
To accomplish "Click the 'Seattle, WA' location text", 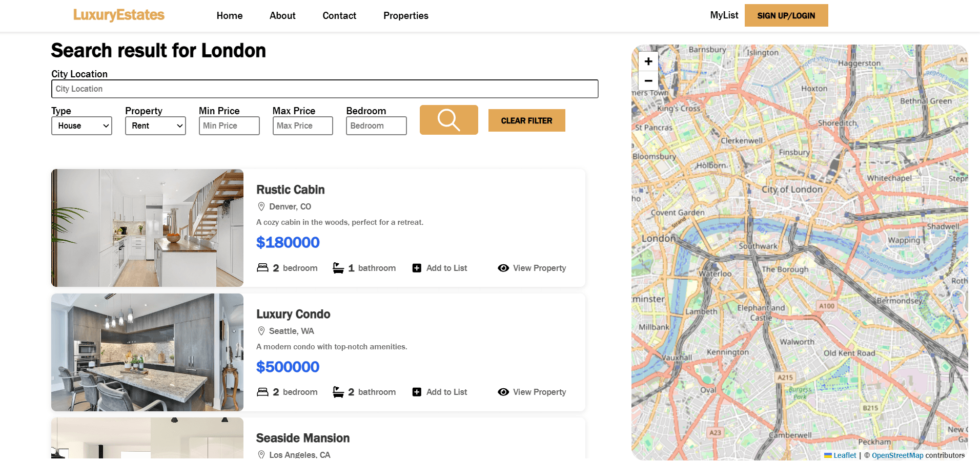I will pyautogui.click(x=292, y=331).
